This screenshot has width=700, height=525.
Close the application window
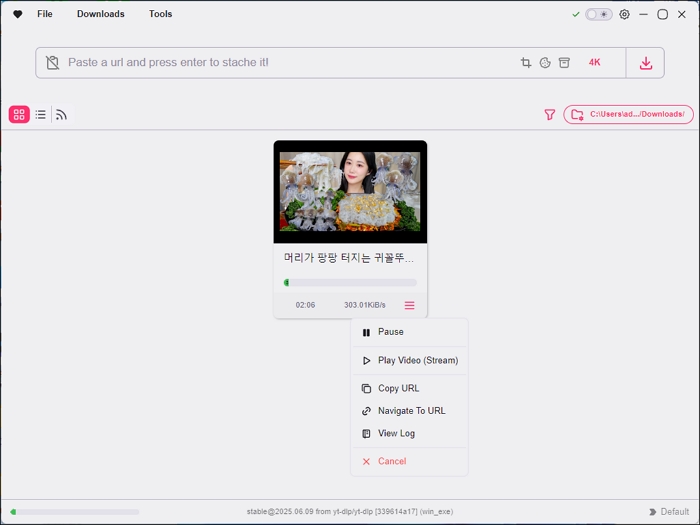[682, 14]
